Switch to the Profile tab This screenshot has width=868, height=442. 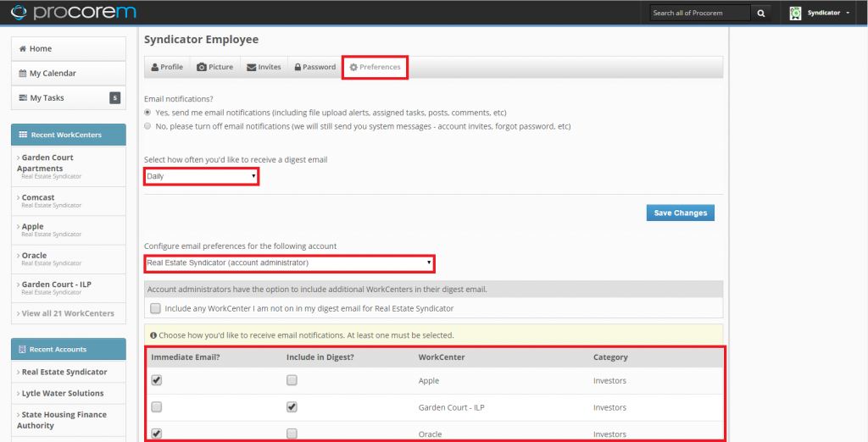(x=167, y=67)
